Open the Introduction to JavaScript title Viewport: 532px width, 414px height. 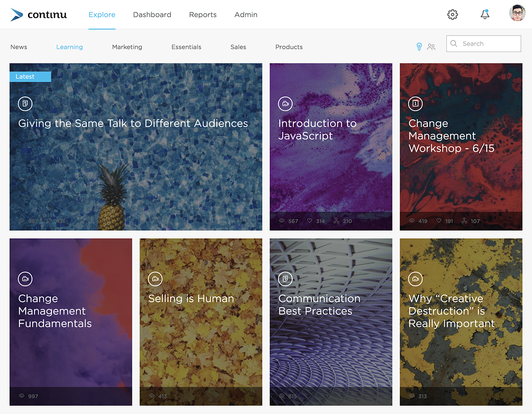(x=317, y=130)
